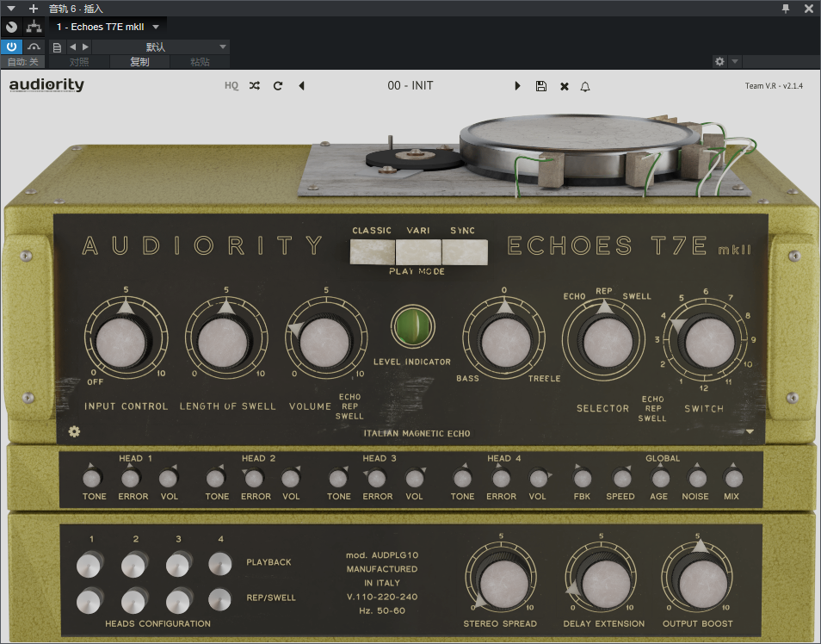This screenshot has width=821, height=644.
Task: Go to next preset arrow
Action: 517,86
